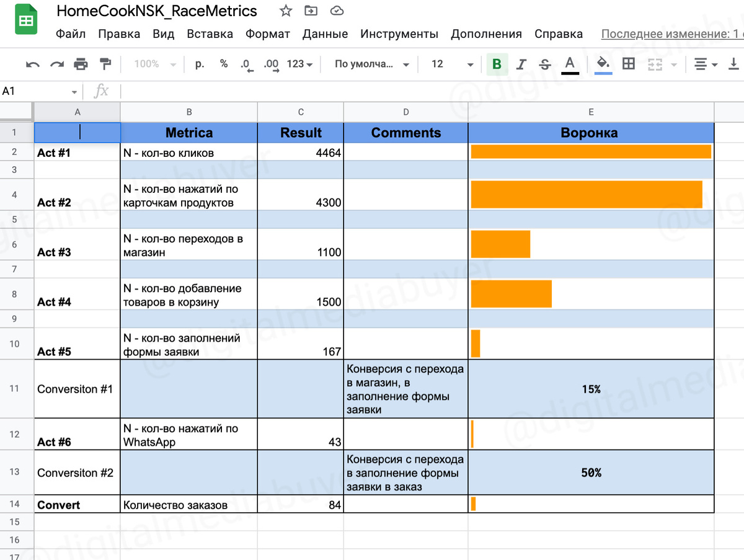Activate the paint format tool
744x560 pixels.
point(105,64)
